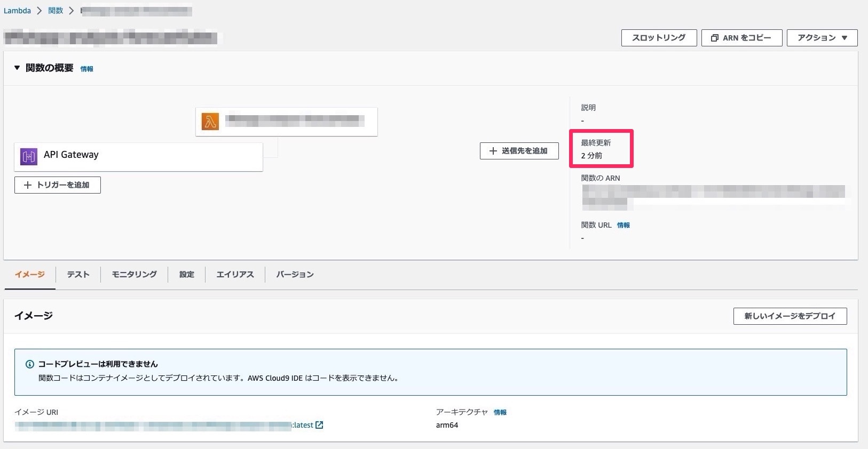Open 情報 link beside 関数 URL
The height and width of the screenshot is (449, 868).
click(x=624, y=226)
